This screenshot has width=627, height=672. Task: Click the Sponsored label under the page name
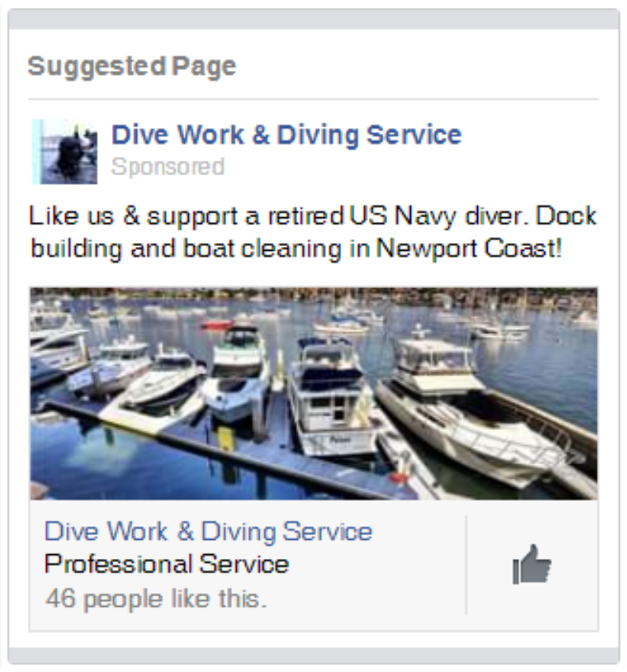[167, 166]
